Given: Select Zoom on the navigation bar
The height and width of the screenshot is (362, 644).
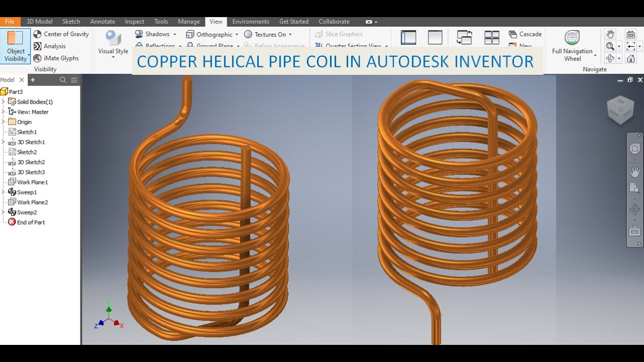Looking at the screenshot, I should coord(634,188).
